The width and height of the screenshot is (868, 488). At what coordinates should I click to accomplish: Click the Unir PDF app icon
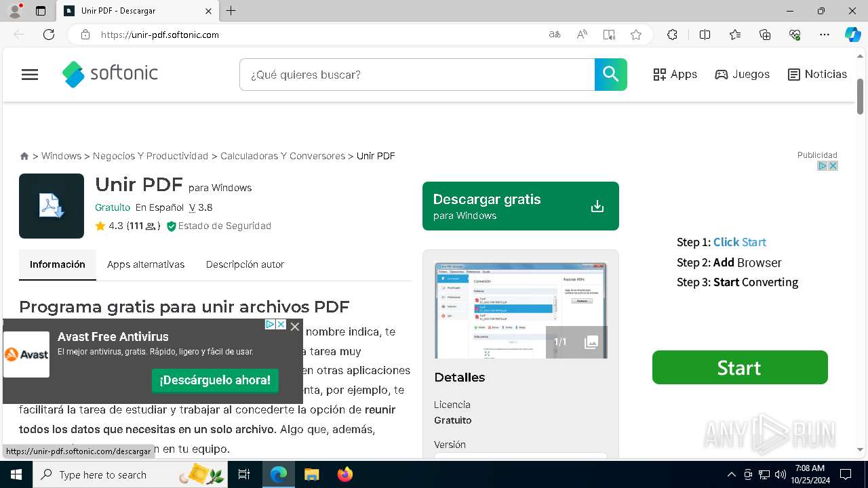(x=52, y=206)
